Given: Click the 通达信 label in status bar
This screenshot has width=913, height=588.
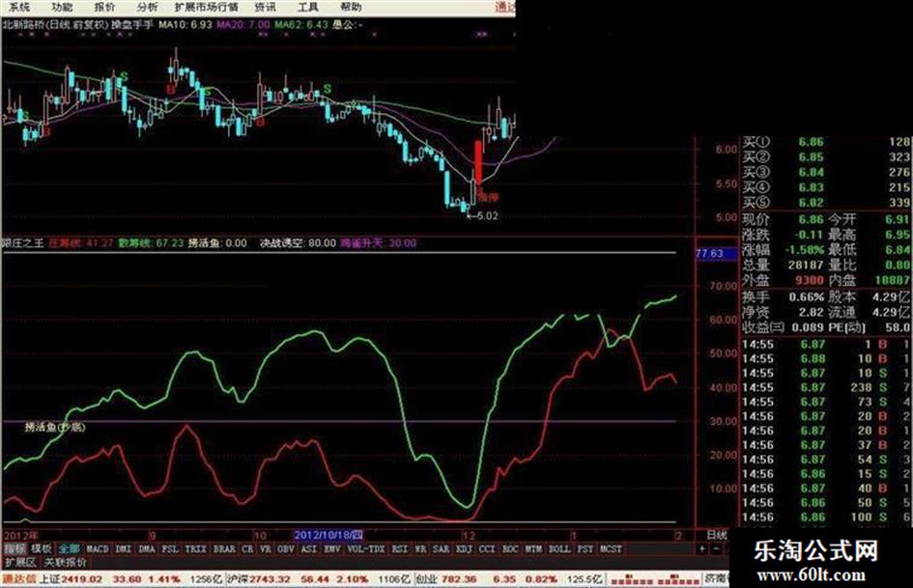Looking at the screenshot, I should coord(19,579).
